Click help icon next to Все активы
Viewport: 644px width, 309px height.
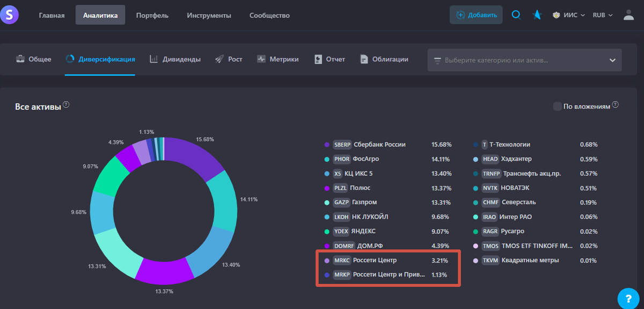tap(66, 104)
